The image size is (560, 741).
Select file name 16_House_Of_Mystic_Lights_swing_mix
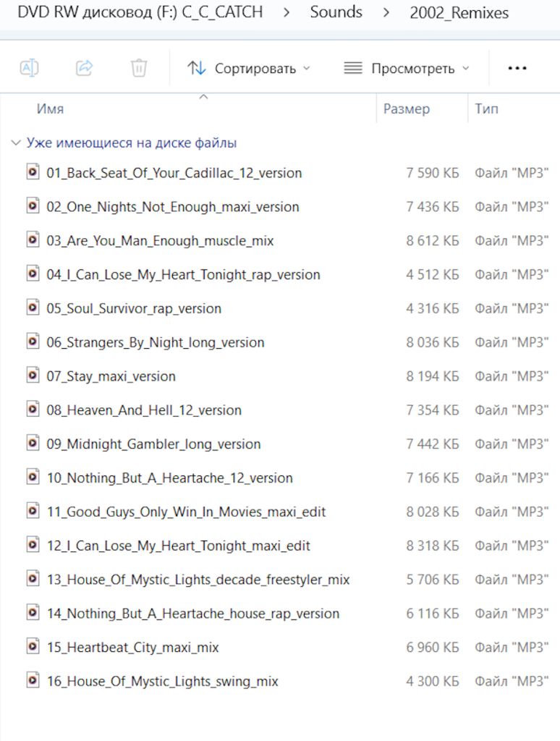point(162,681)
